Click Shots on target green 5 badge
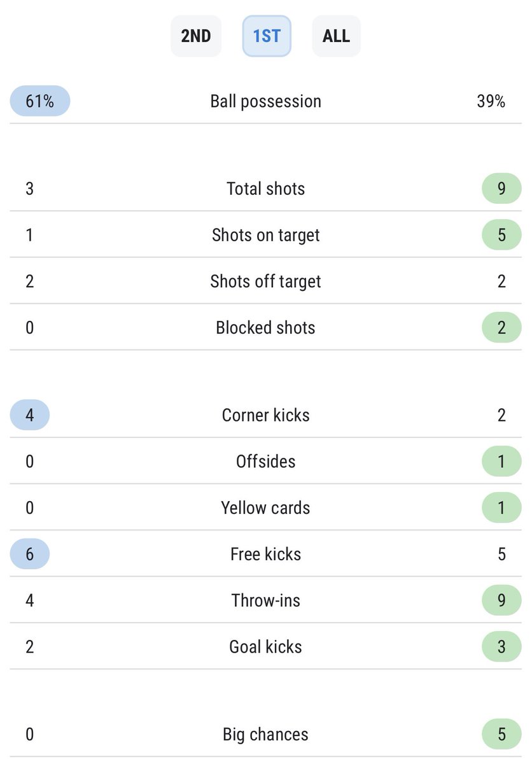 click(501, 235)
